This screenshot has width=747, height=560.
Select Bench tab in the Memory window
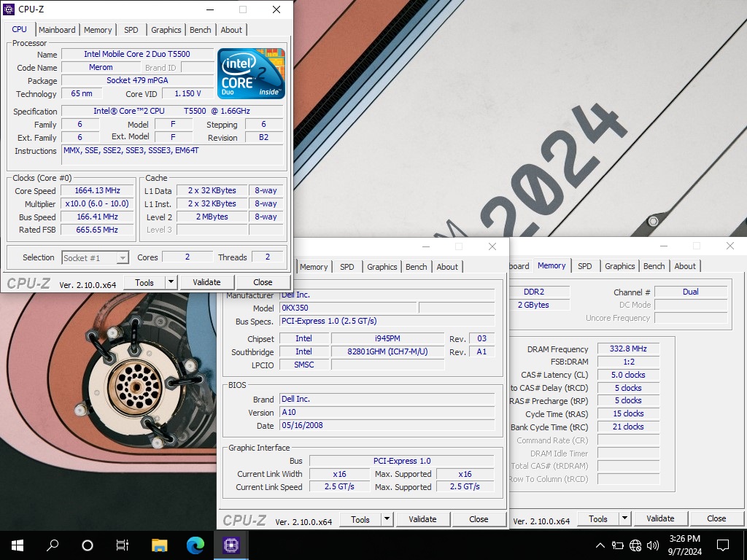[654, 266]
